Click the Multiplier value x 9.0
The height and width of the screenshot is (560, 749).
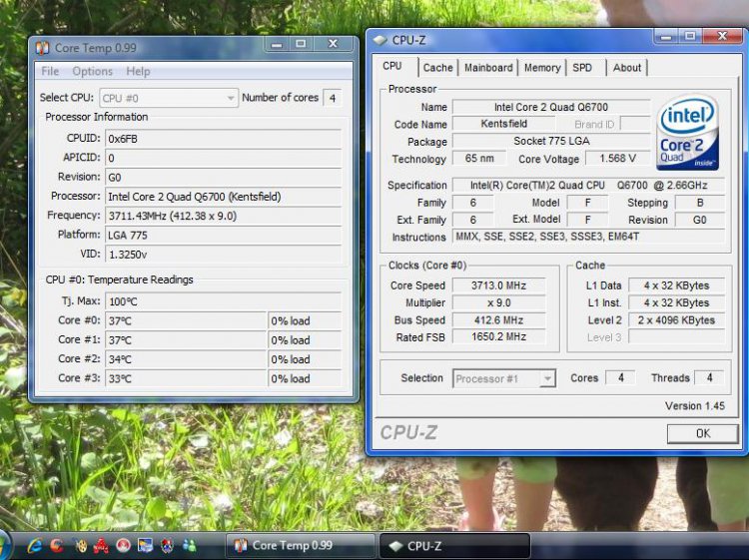click(x=498, y=302)
